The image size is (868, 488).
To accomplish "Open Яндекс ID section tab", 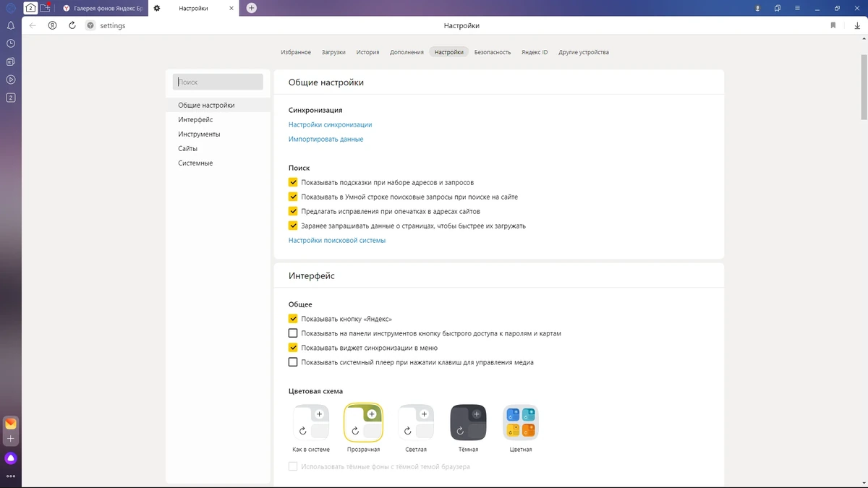I will 535,52.
